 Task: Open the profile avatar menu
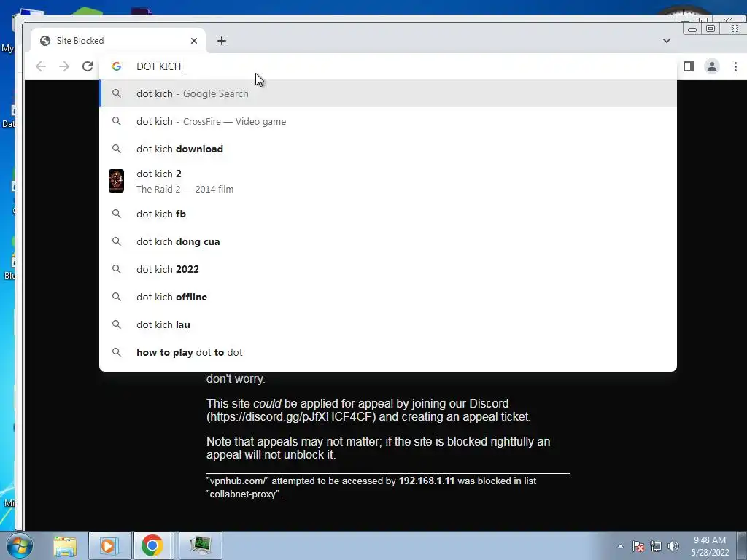712,66
